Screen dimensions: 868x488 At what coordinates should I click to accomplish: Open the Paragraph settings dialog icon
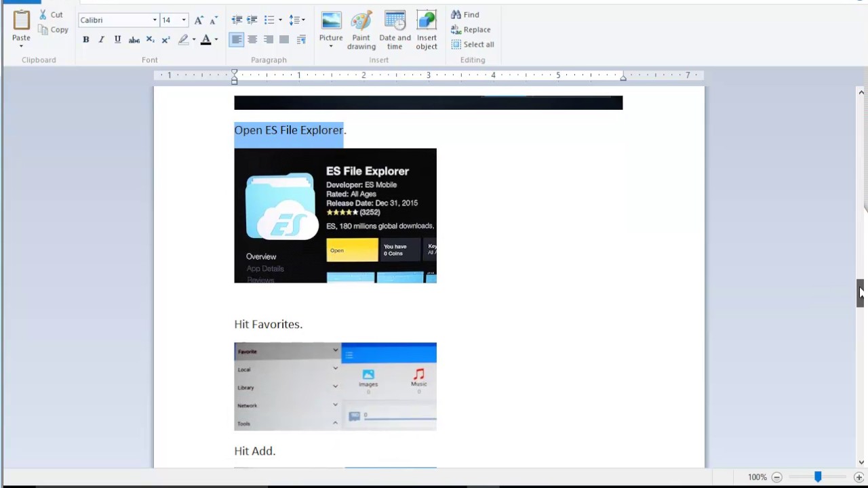tap(301, 40)
